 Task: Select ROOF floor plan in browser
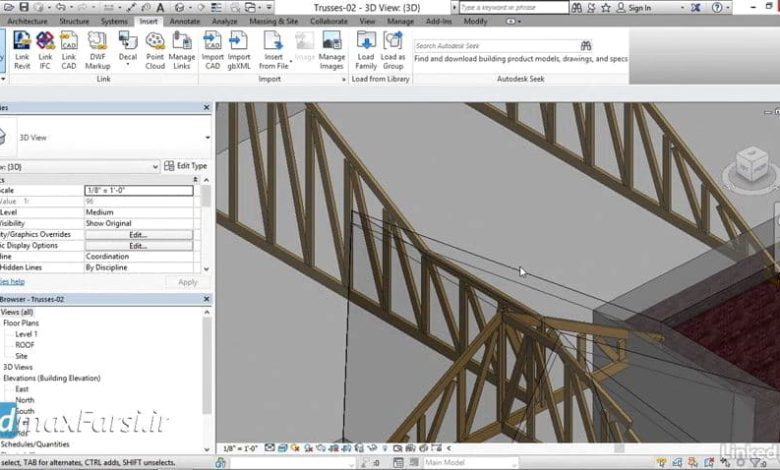click(25, 345)
